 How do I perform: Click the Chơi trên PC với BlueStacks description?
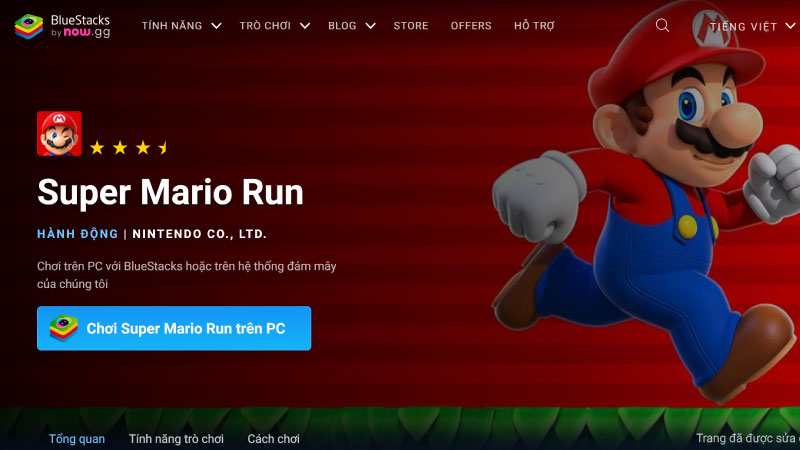[187, 275]
